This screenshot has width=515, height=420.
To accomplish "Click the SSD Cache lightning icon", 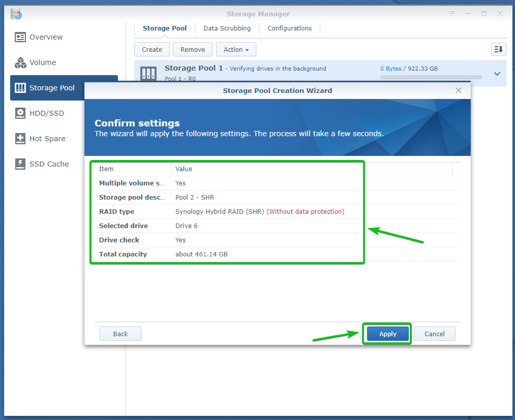I will click(x=20, y=164).
